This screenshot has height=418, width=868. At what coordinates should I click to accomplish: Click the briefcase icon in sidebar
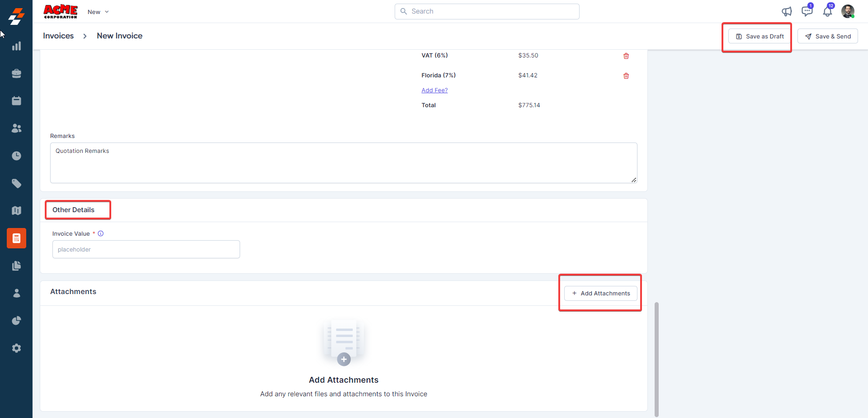16,74
